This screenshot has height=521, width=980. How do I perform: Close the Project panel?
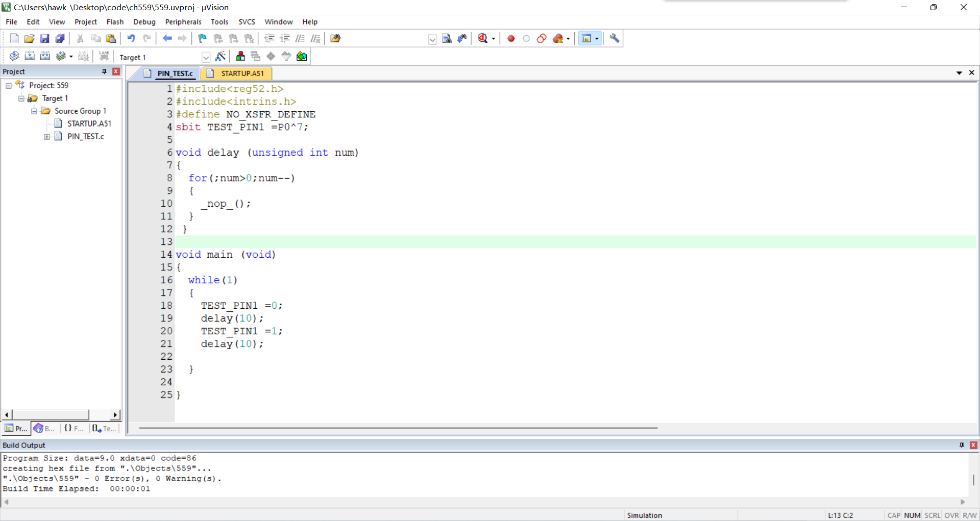point(116,71)
